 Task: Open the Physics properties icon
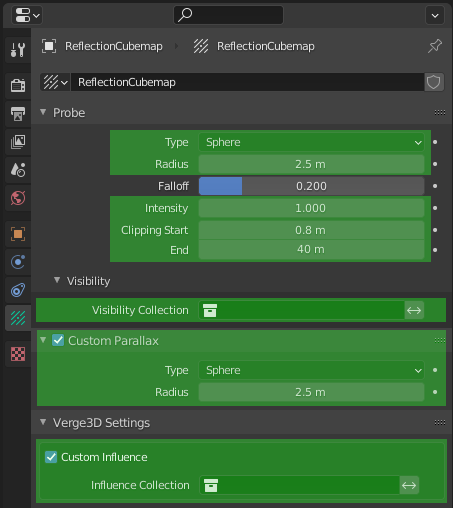[x=18, y=262]
